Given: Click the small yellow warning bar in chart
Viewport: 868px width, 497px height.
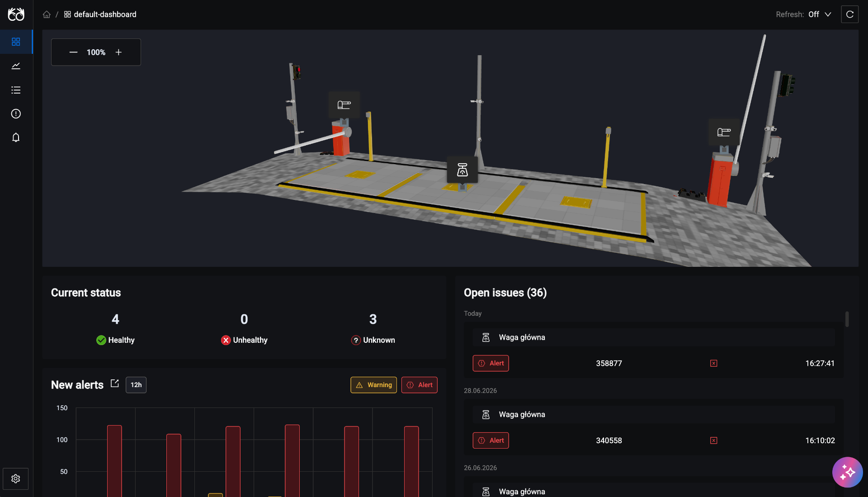Looking at the screenshot, I should 215,495.
